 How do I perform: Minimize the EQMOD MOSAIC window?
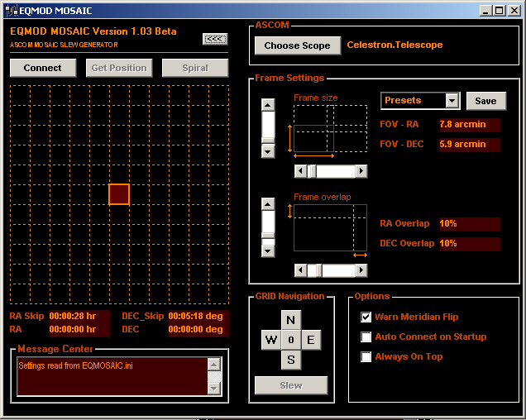[485, 11]
